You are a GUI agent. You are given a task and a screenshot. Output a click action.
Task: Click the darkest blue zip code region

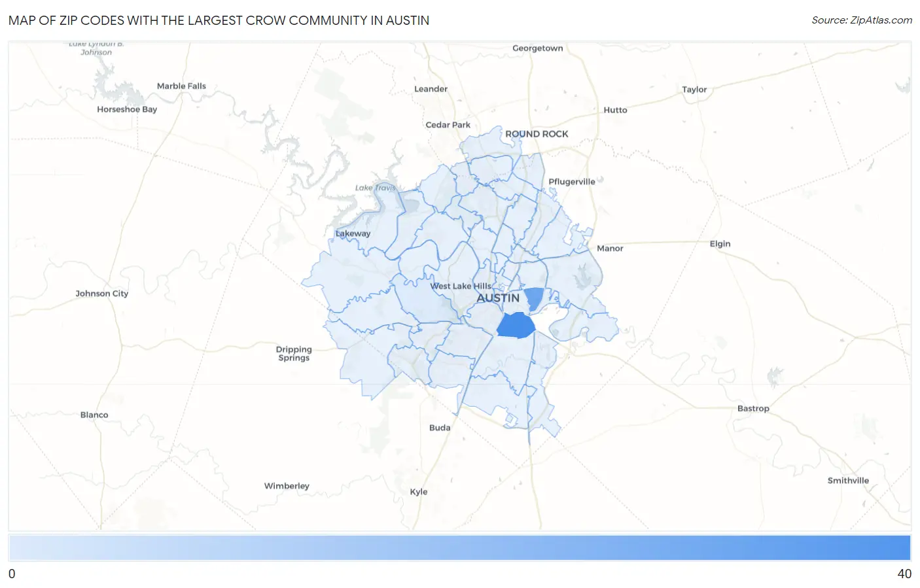tap(516, 326)
